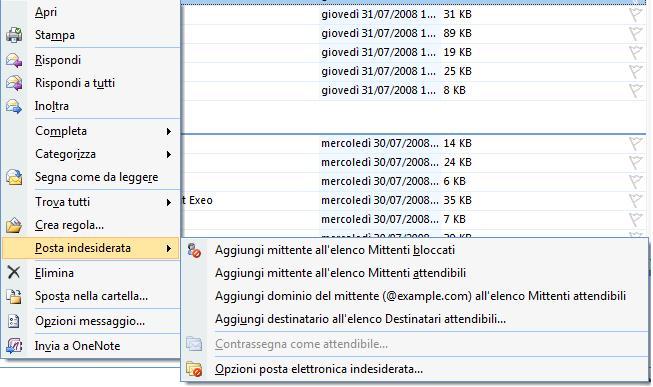Click the 8 KB size cell
Image resolution: width=653 pixels, height=387 pixels.
(454, 90)
